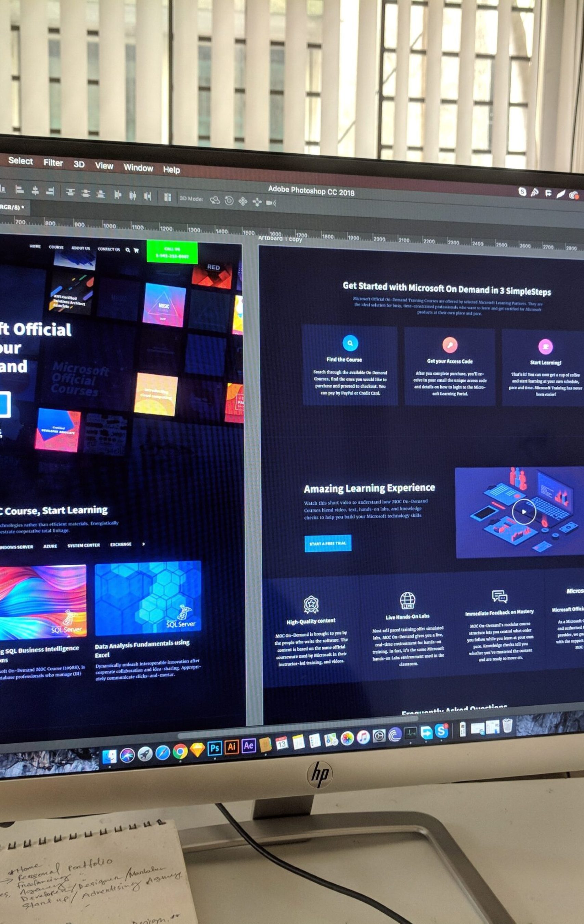The height and width of the screenshot is (924, 584).
Task: Click the Get your Access Code card
Action: (450, 367)
